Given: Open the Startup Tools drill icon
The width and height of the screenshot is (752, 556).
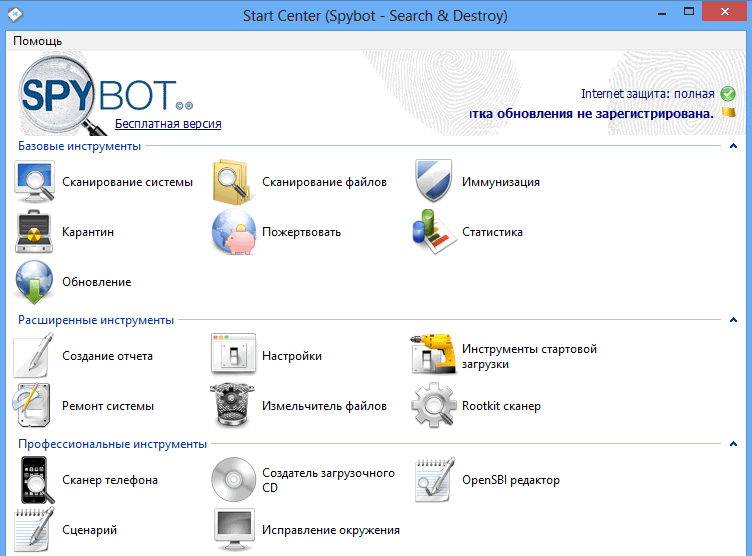Looking at the screenshot, I should point(434,354).
